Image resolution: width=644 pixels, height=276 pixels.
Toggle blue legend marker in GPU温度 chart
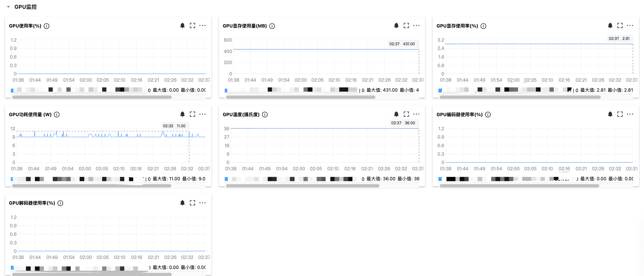pyautogui.click(x=226, y=179)
